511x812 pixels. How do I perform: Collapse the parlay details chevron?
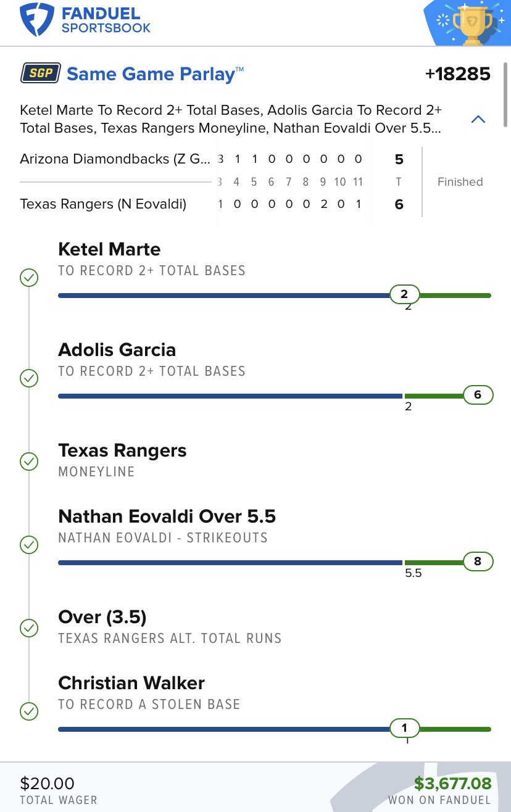478,119
